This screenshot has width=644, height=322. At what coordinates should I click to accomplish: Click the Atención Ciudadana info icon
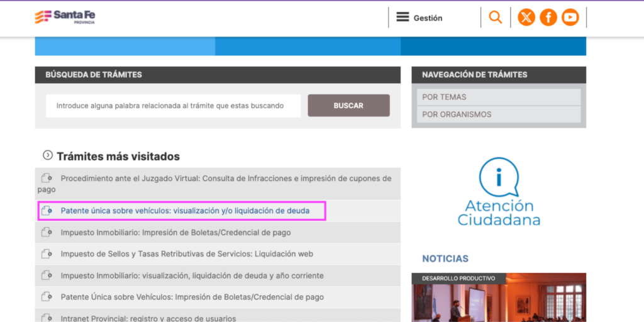click(499, 177)
